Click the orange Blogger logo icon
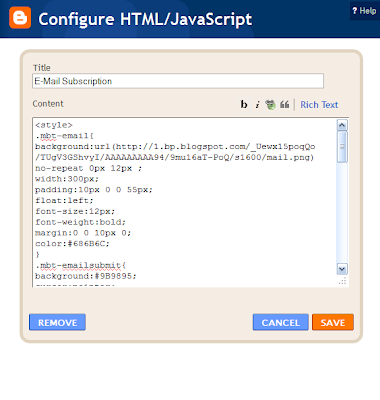The height and width of the screenshot is (400, 380). click(20, 18)
